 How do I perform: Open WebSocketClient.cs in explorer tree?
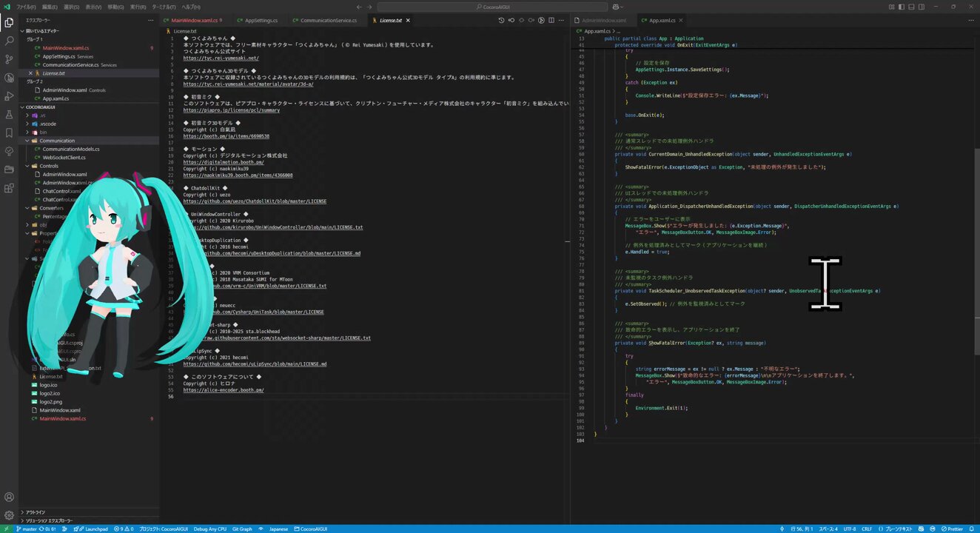click(64, 158)
